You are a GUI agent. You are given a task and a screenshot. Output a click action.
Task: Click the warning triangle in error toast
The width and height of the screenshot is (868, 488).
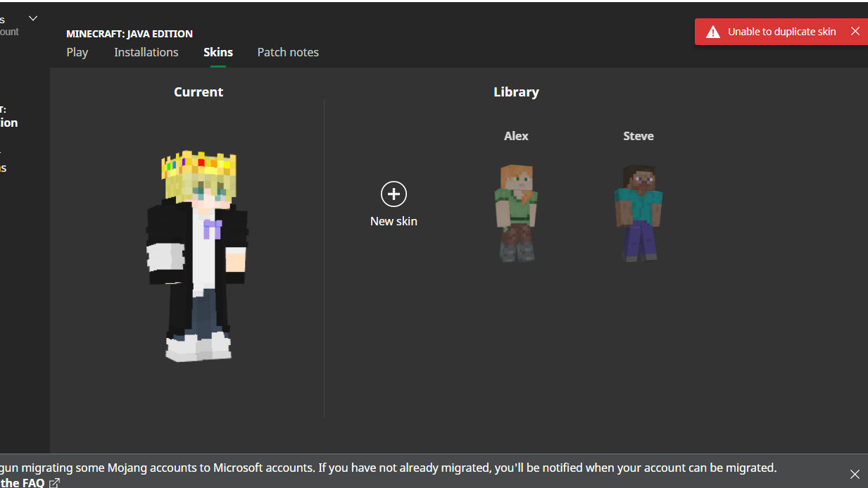(x=713, y=32)
